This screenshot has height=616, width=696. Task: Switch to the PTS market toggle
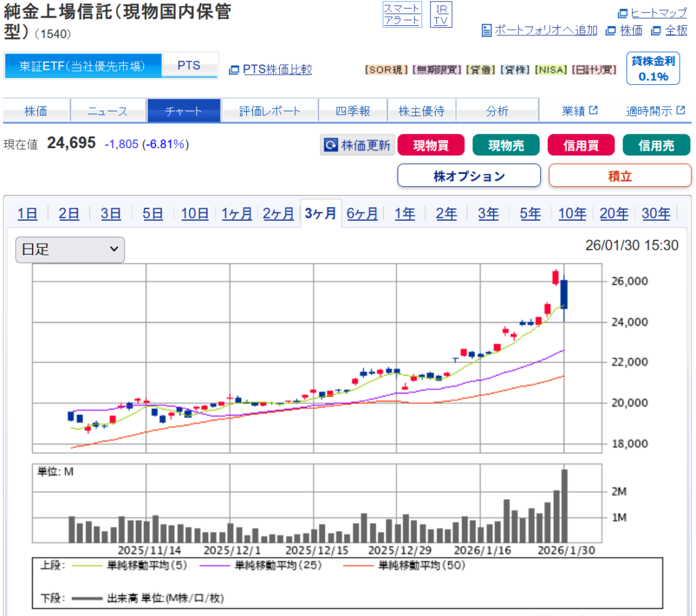tap(189, 65)
